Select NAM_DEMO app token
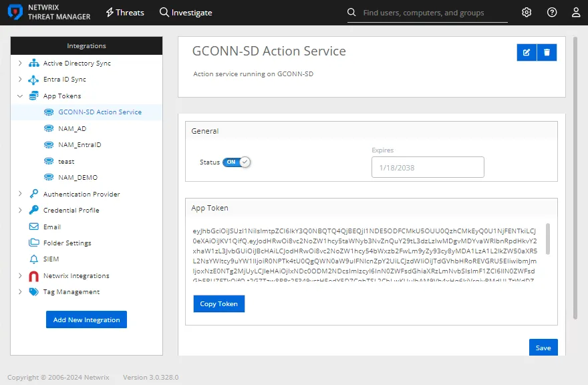Screen dimensions: 588x385 click(78, 178)
